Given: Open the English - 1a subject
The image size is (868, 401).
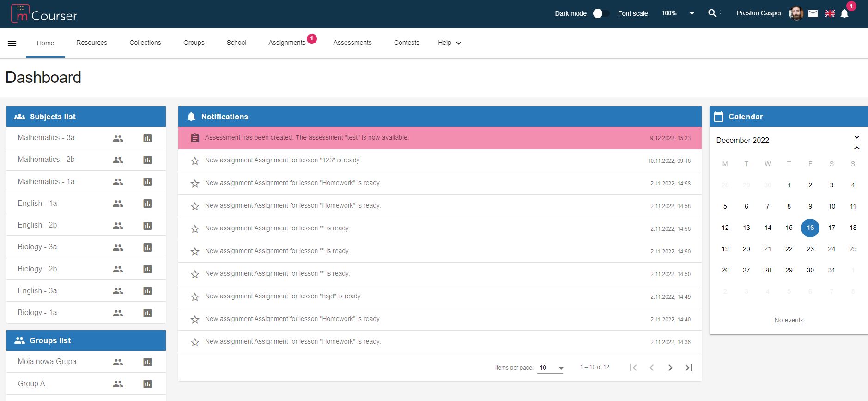Looking at the screenshot, I should pyautogui.click(x=37, y=203).
